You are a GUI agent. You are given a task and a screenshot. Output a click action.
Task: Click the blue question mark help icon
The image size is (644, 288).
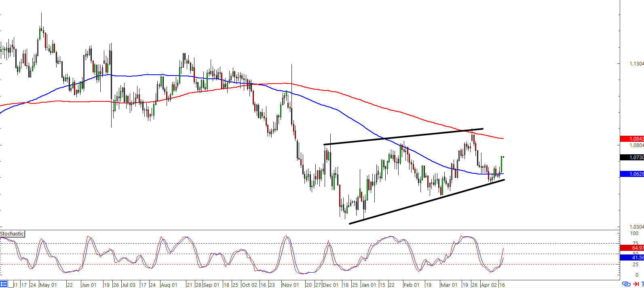(x=642, y=284)
